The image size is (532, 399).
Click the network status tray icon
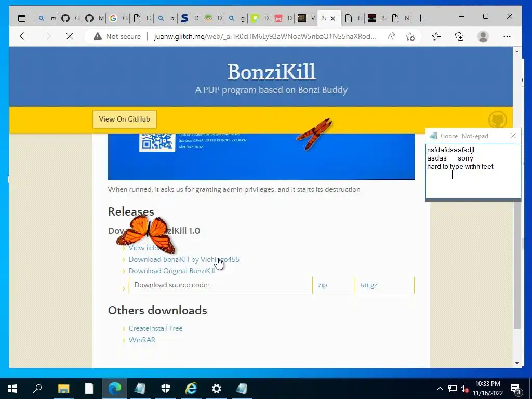click(x=453, y=389)
